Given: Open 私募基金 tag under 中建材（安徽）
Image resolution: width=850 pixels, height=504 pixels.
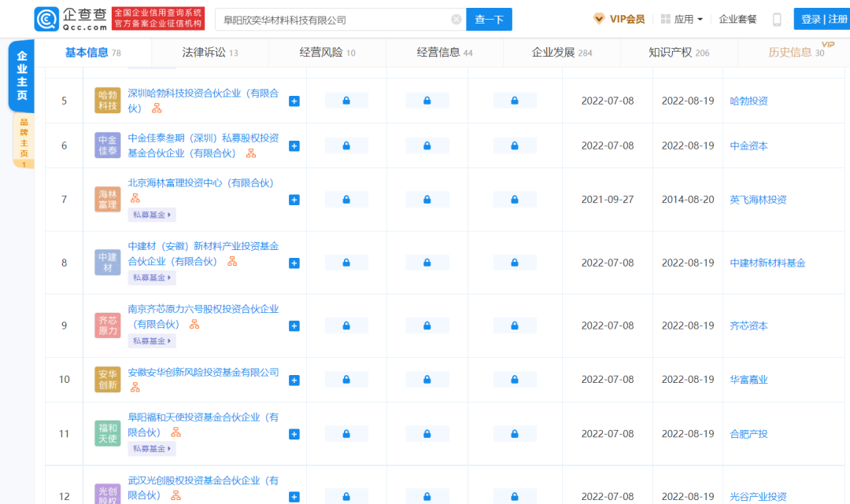Looking at the screenshot, I should [x=152, y=278].
